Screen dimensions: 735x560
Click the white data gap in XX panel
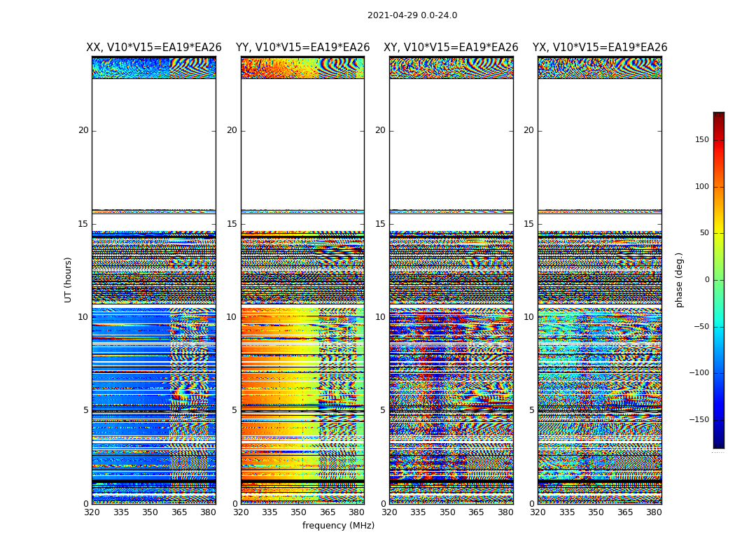point(153,143)
